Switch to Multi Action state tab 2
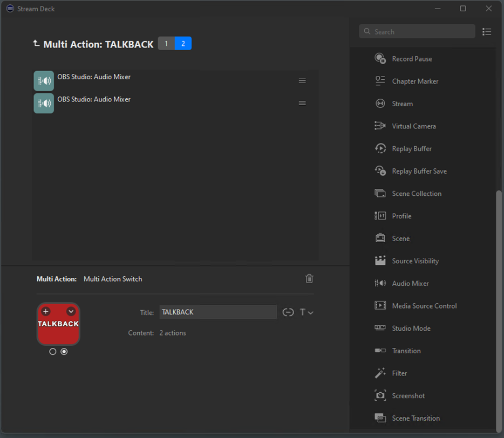Image resolution: width=504 pixels, height=438 pixels. click(183, 44)
